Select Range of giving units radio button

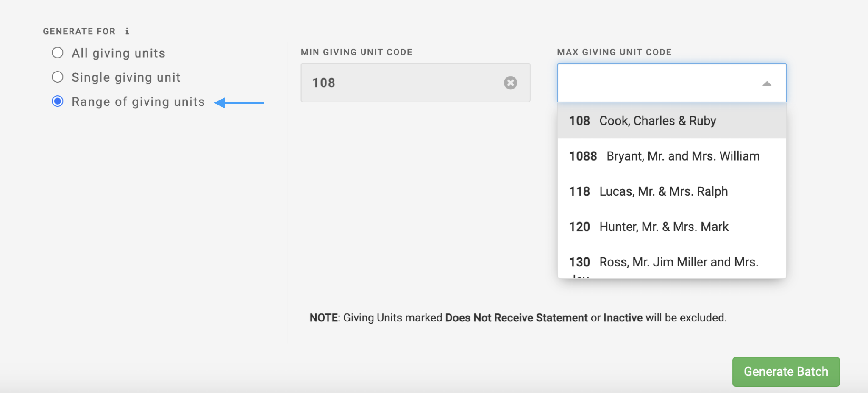58,102
